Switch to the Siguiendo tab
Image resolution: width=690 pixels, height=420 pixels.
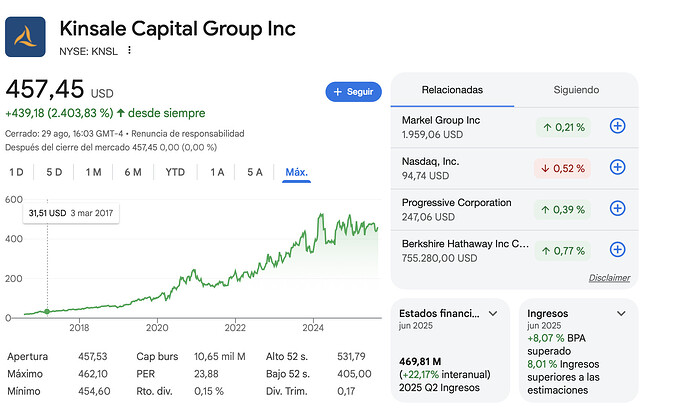pyautogui.click(x=576, y=90)
